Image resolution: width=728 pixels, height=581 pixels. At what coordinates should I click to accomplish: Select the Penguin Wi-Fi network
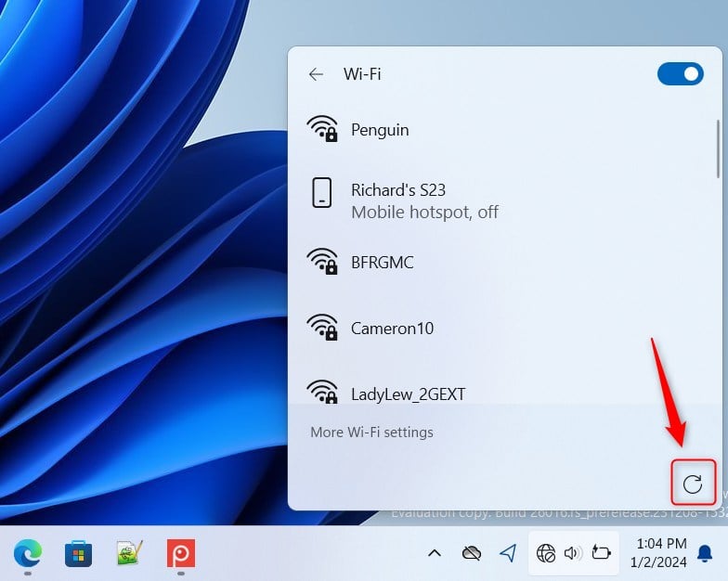pos(503,130)
